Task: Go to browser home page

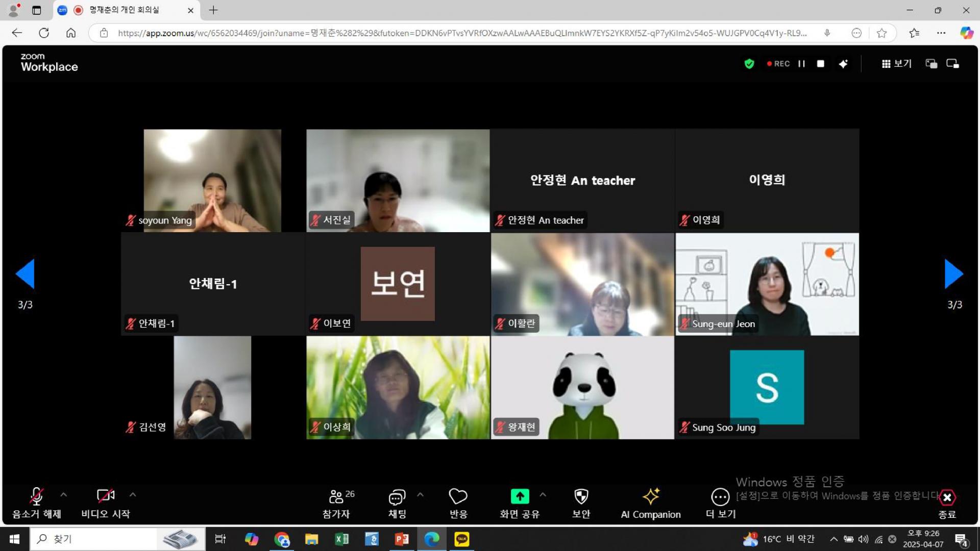Action: click(x=71, y=33)
